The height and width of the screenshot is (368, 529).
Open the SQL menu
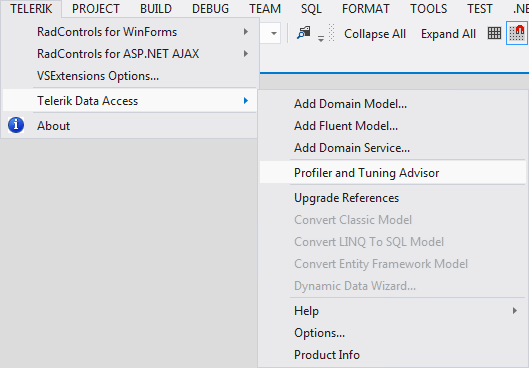point(311,9)
